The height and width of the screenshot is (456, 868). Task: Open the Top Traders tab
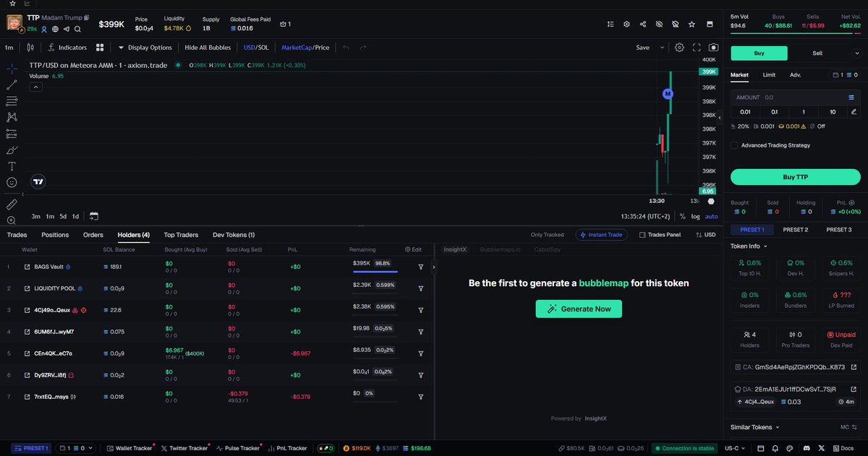pyautogui.click(x=181, y=235)
